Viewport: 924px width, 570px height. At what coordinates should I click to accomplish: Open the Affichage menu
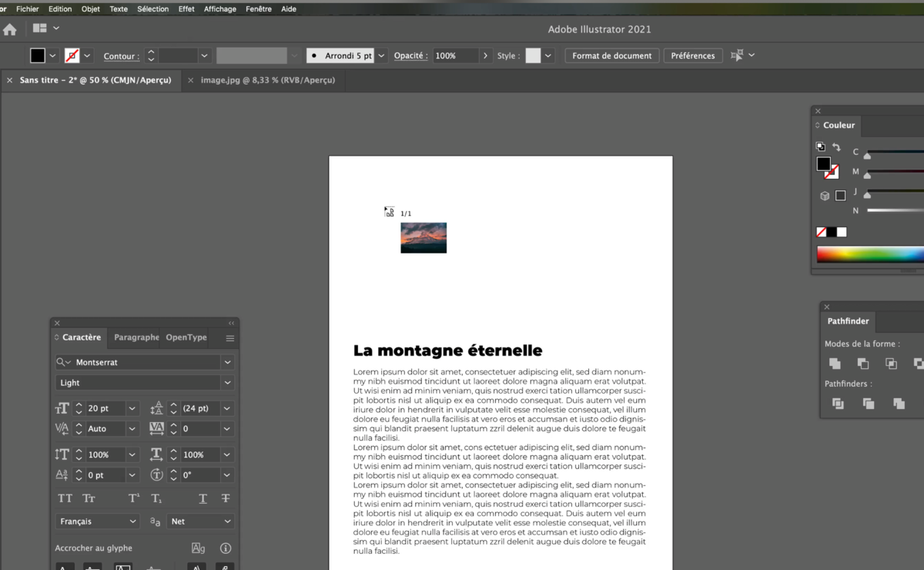click(x=220, y=9)
